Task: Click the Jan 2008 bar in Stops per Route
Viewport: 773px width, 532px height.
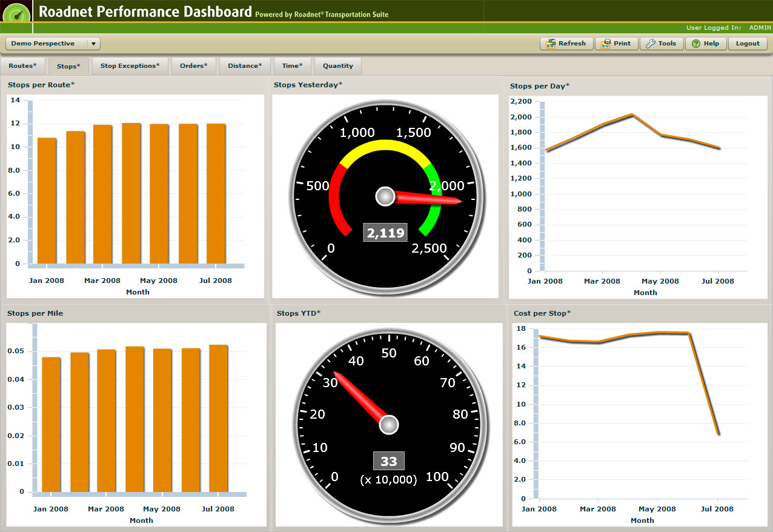Action: tap(47, 201)
